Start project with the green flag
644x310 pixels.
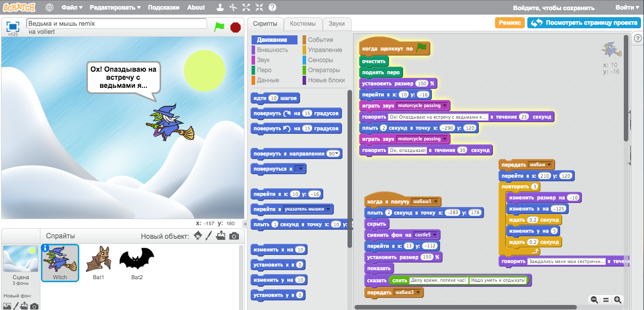[x=219, y=27]
